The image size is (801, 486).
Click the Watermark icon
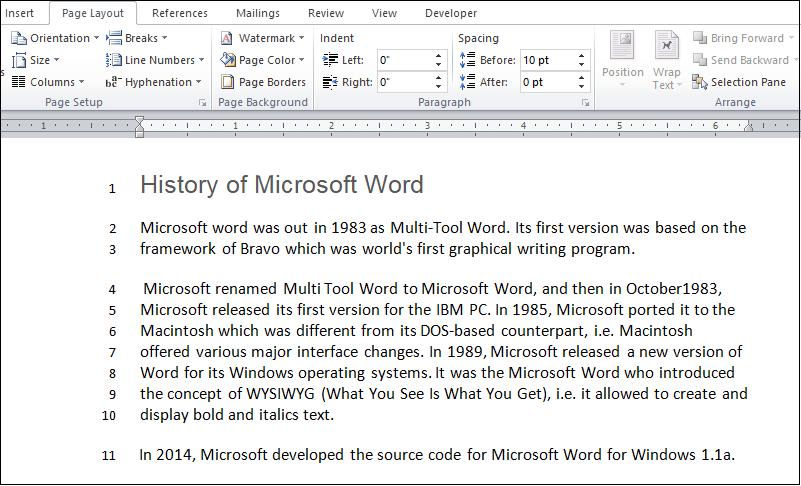point(227,38)
